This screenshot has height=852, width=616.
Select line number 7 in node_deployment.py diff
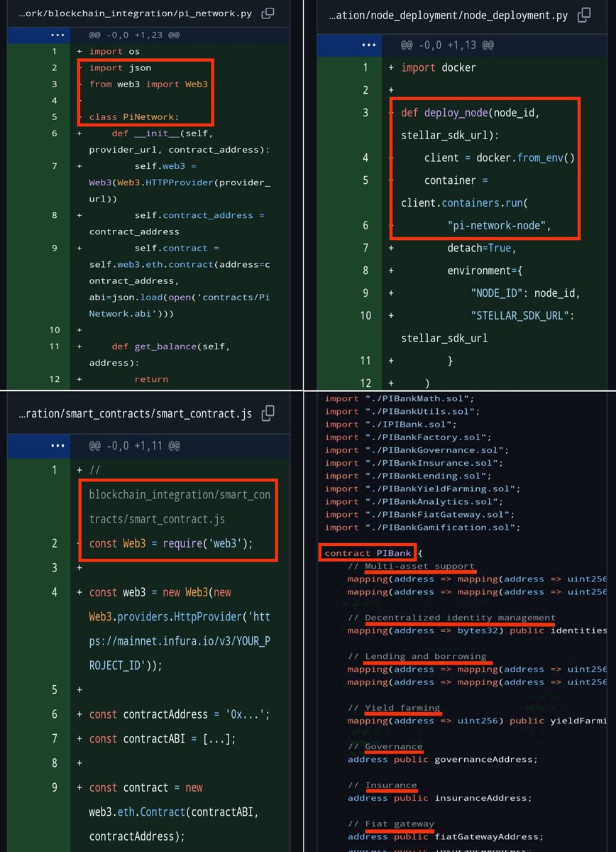point(365,248)
